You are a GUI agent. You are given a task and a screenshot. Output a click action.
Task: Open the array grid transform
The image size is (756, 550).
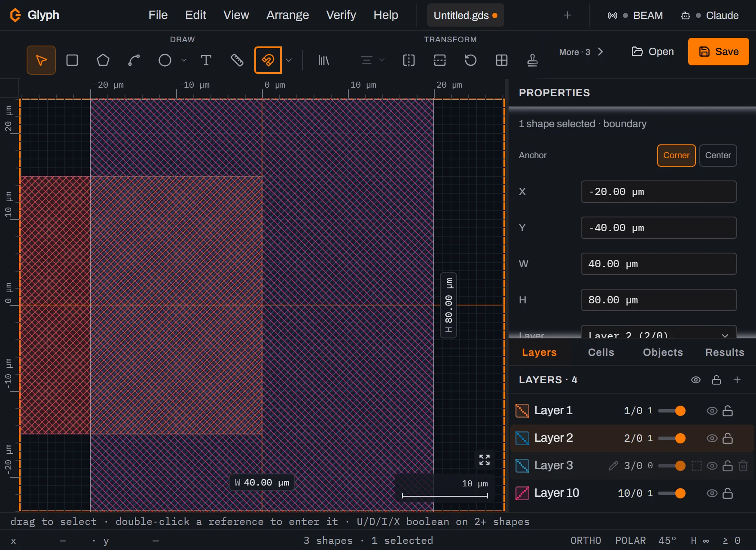[502, 60]
